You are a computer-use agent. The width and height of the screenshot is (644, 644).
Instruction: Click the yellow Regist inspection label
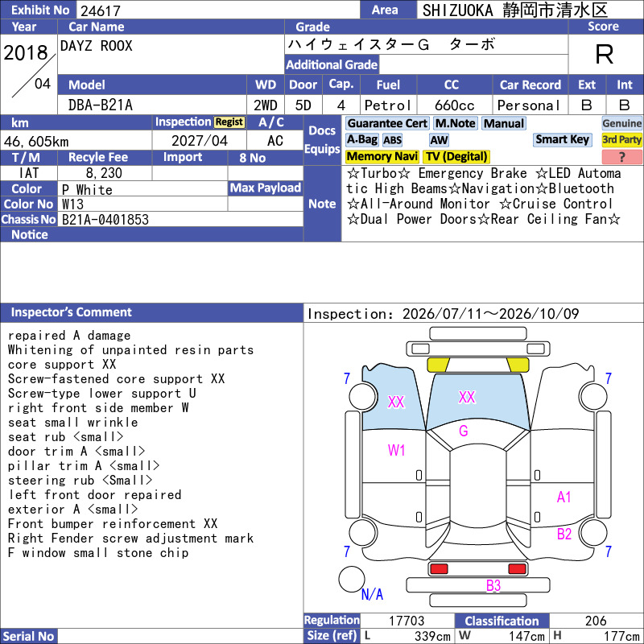pyautogui.click(x=229, y=122)
